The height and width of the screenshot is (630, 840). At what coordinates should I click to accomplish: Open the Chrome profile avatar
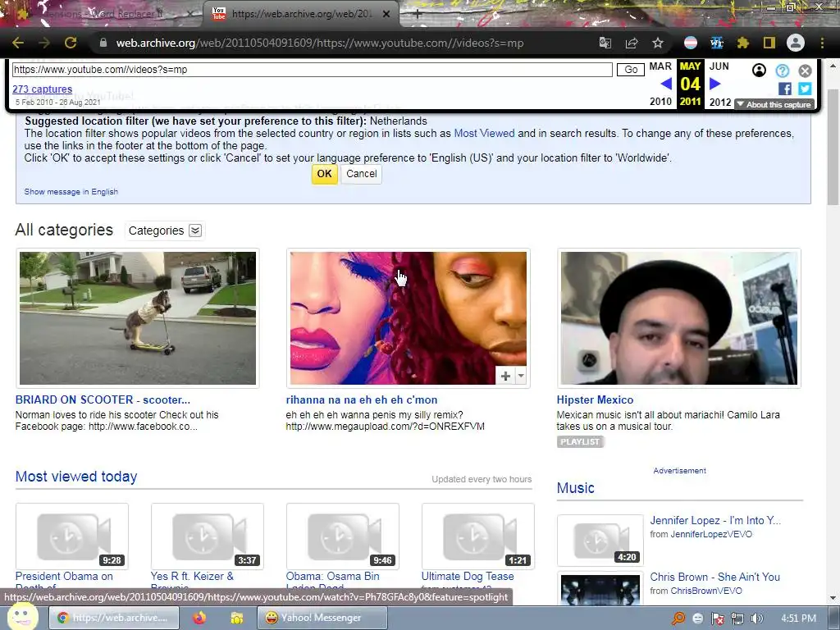[796, 43]
